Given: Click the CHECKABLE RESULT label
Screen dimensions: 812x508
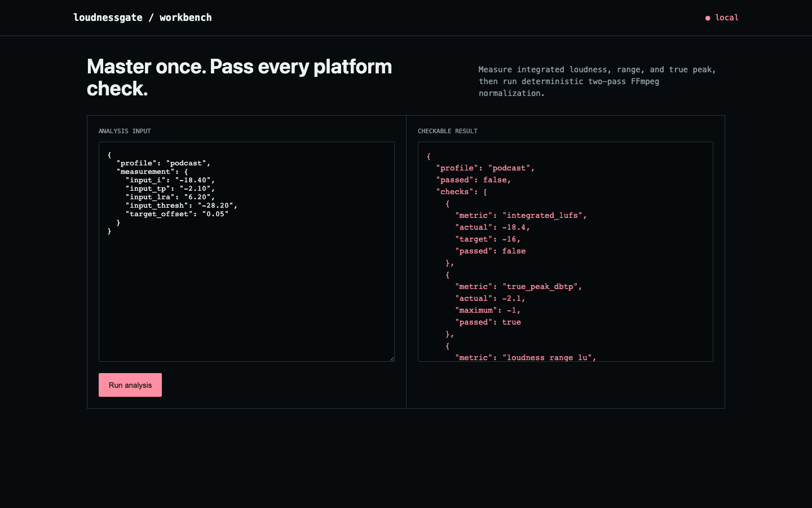Looking at the screenshot, I should click(x=448, y=131).
